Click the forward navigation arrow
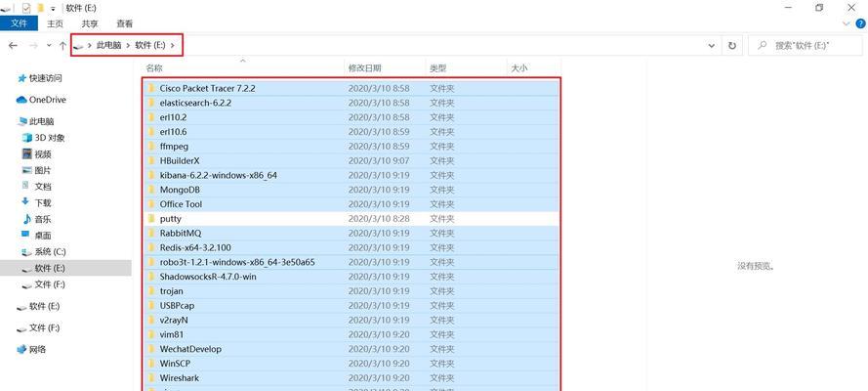 coord(33,46)
